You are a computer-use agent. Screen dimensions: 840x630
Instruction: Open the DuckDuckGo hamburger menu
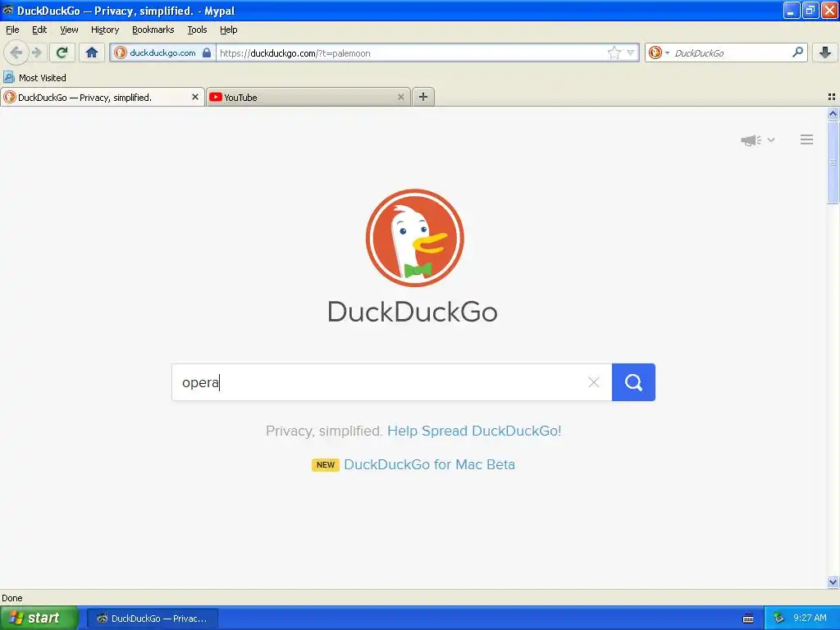(807, 139)
